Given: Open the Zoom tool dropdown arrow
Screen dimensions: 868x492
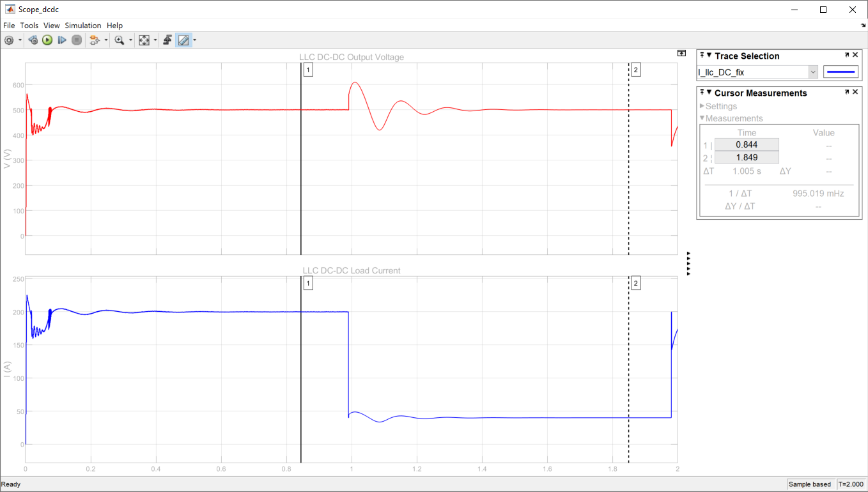Looking at the screenshot, I should pos(130,40).
